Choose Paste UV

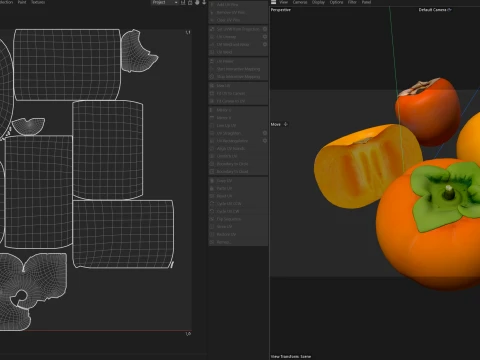click(238, 188)
